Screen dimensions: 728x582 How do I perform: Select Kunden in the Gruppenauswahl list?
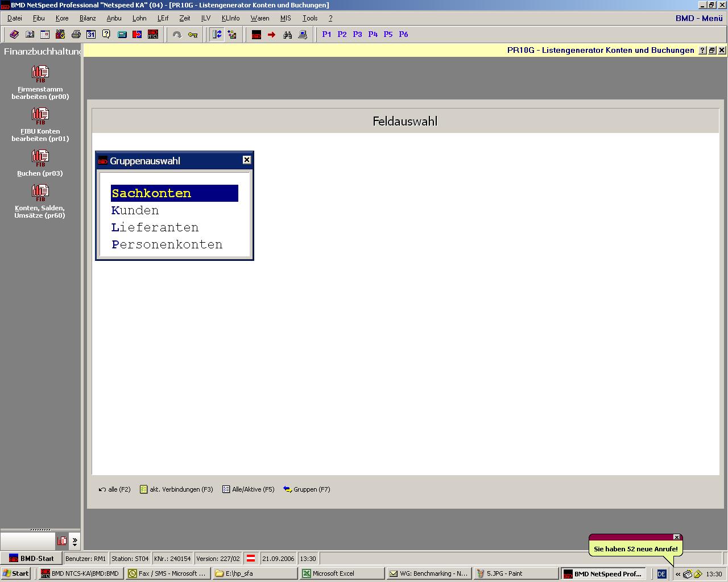tap(135, 210)
